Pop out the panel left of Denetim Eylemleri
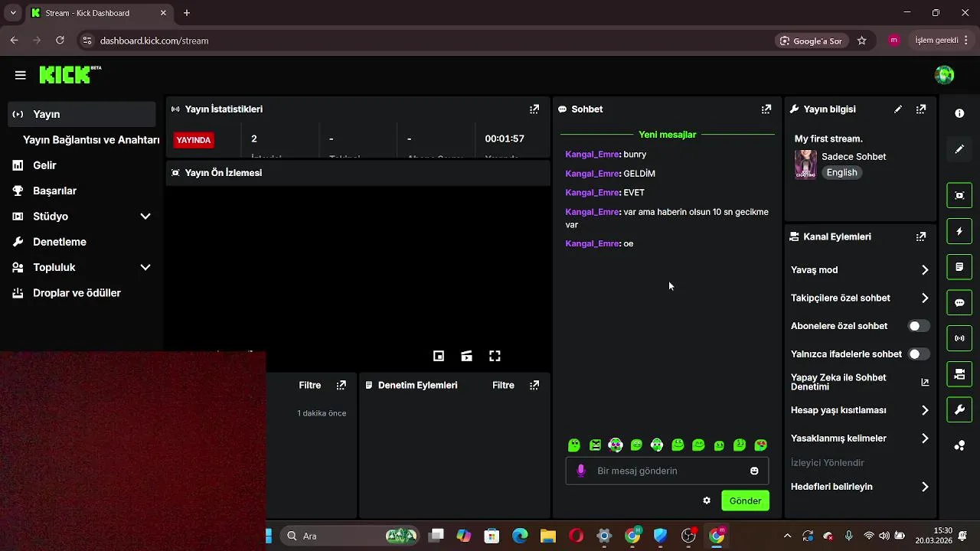 (341, 385)
